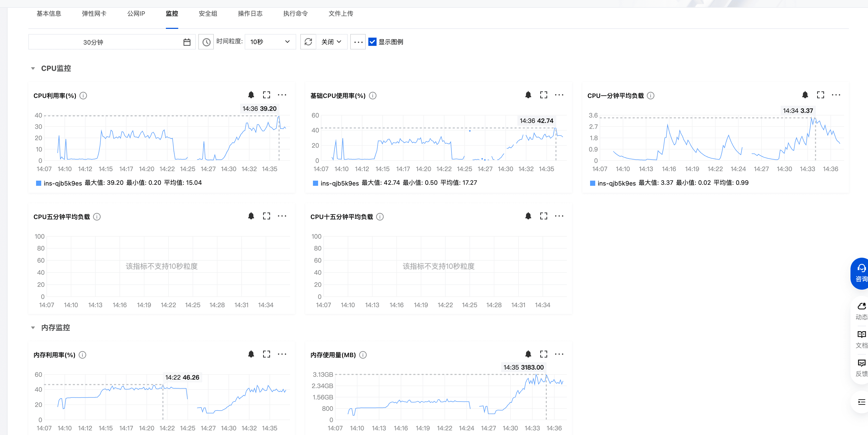Collapse the 内存监控 section
Screen dimensions: 868x435
pos(33,328)
